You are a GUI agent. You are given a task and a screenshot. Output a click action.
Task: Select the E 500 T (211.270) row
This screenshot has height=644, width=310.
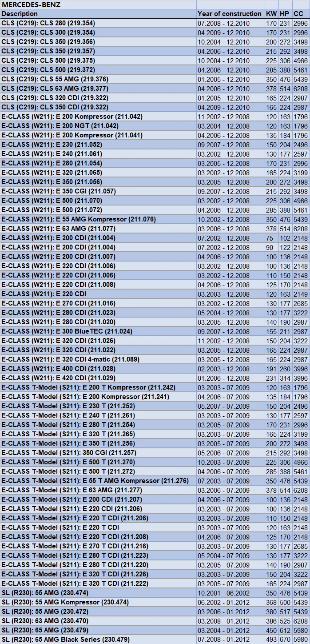coord(155,462)
